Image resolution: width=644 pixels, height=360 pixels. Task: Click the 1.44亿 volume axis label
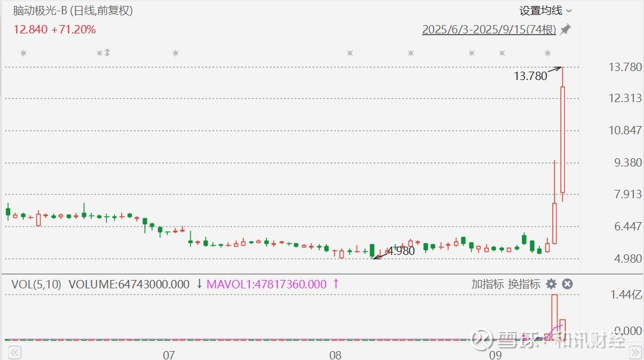click(x=626, y=294)
